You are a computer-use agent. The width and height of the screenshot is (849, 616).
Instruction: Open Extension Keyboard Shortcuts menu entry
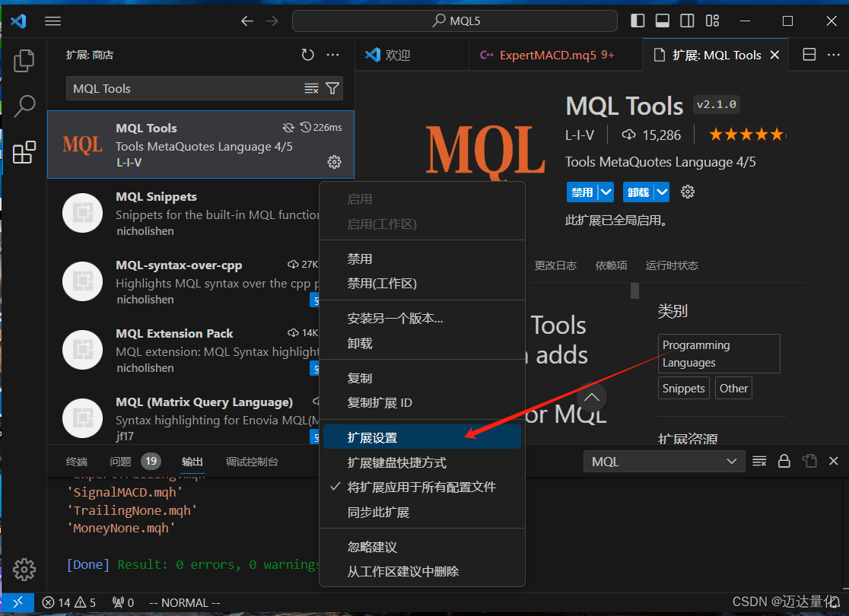(x=421, y=462)
